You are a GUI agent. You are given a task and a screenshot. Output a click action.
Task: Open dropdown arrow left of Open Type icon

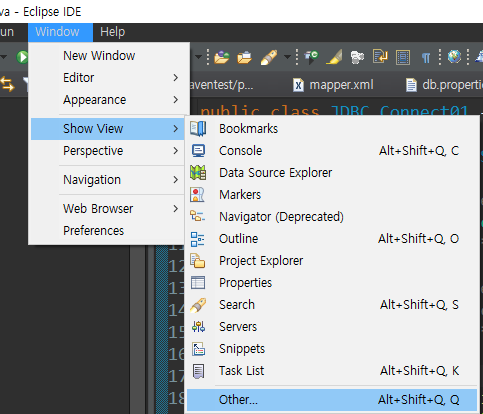click(199, 57)
